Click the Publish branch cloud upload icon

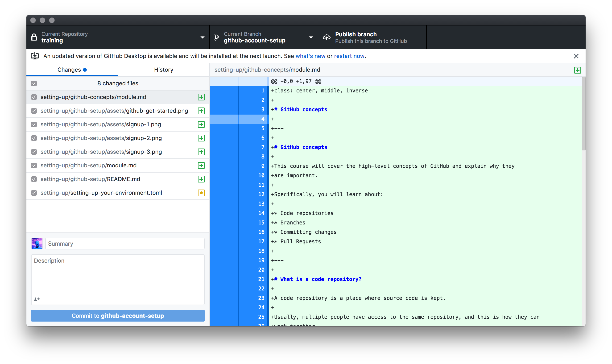(327, 37)
